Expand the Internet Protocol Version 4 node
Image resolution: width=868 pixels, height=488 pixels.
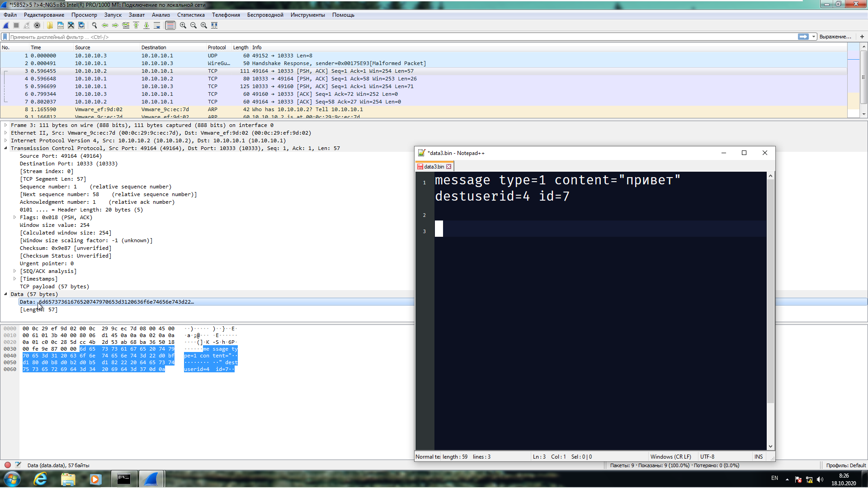pos(5,141)
